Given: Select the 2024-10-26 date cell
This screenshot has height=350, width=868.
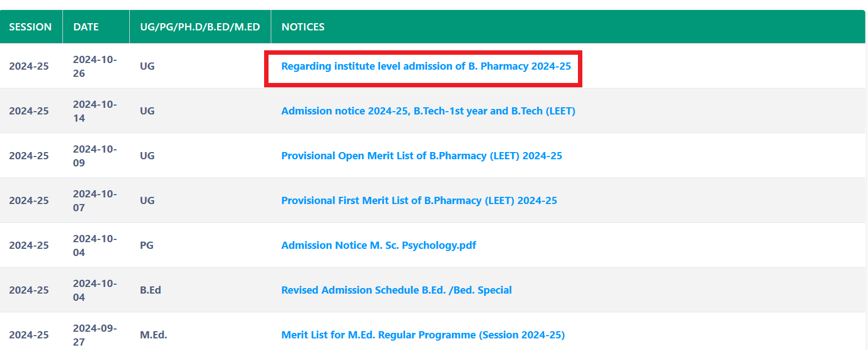Looking at the screenshot, I should click(x=94, y=66).
